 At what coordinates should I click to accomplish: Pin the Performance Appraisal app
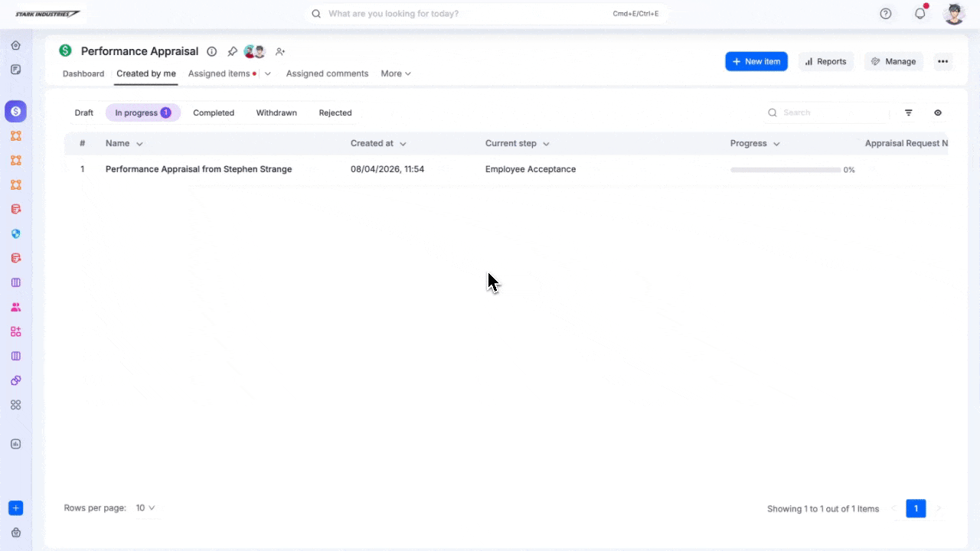[232, 51]
